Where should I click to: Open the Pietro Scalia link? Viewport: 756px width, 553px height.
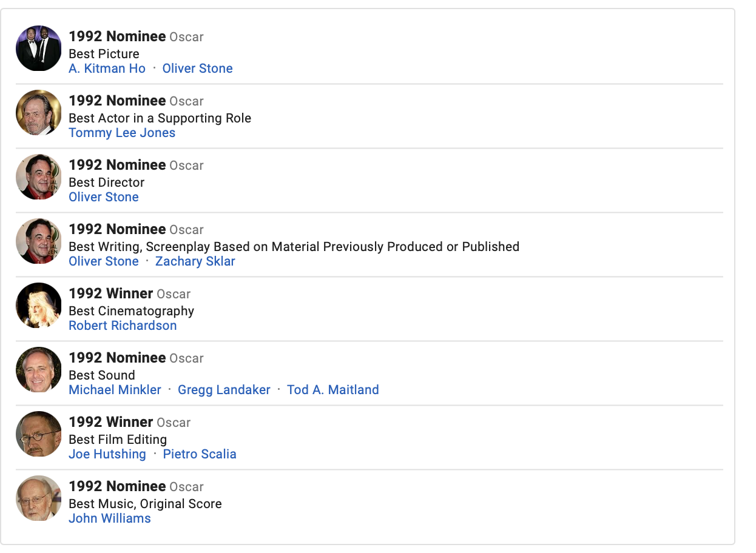(x=200, y=454)
